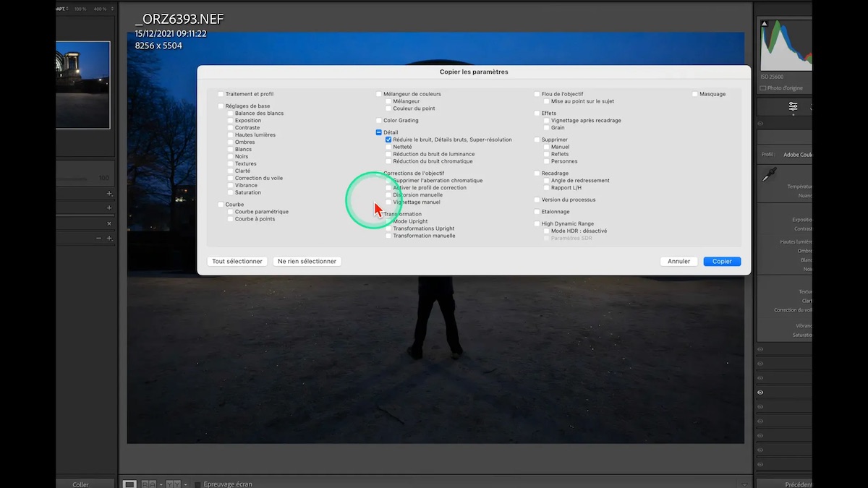Viewport: 868px width, 488px height.
Task: Enable the Traitement et profil checkbox
Action: click(x=221, y=94)
